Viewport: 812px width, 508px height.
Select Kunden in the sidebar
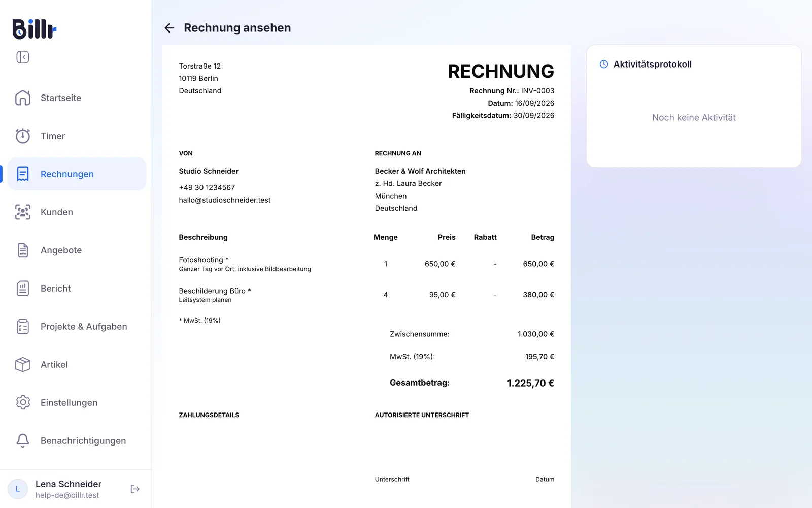(77, 212)
